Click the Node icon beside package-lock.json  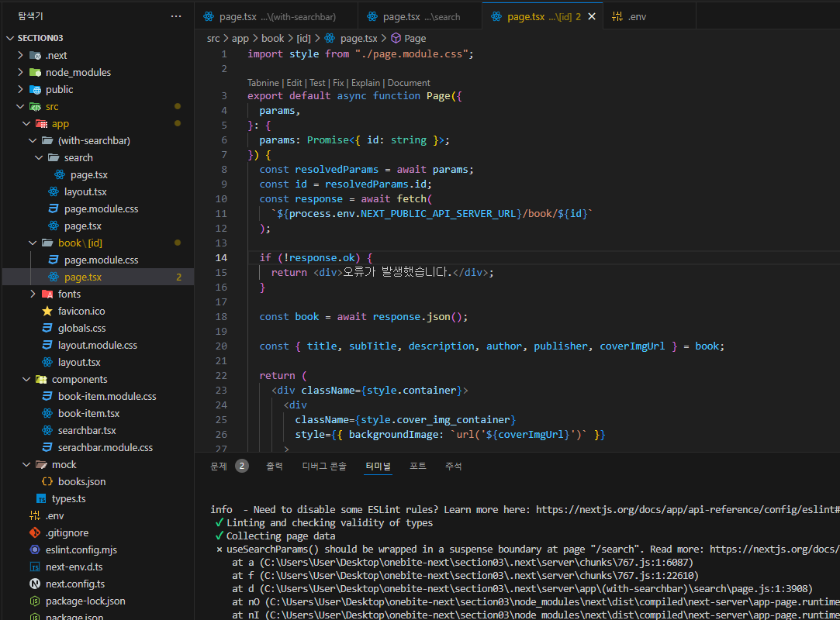[35, 601]
